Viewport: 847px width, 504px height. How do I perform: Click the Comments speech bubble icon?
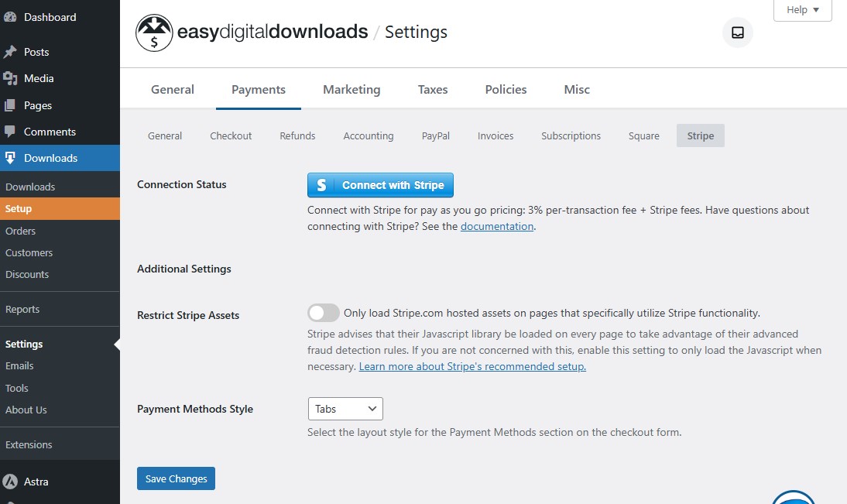point(10,132)
